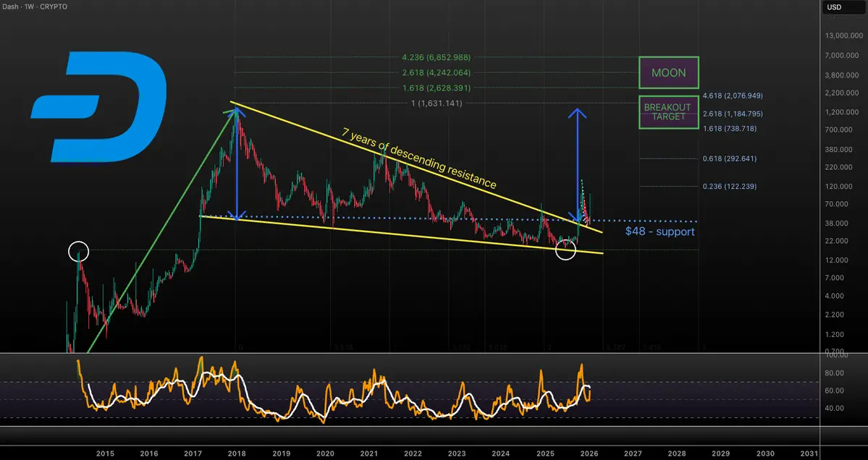Viewport: 868px width, 460px height.
Task: Click the 2018 label on time axis
Action: coord(237,453)
